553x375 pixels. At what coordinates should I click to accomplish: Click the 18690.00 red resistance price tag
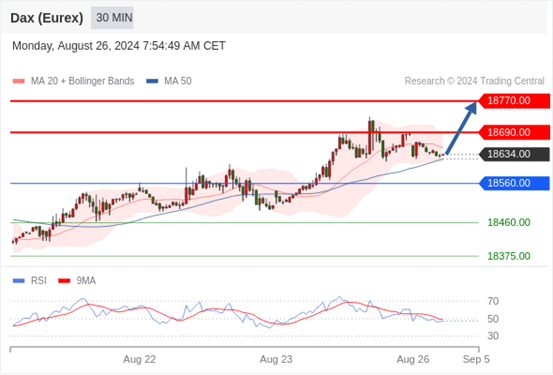[515, 132]
